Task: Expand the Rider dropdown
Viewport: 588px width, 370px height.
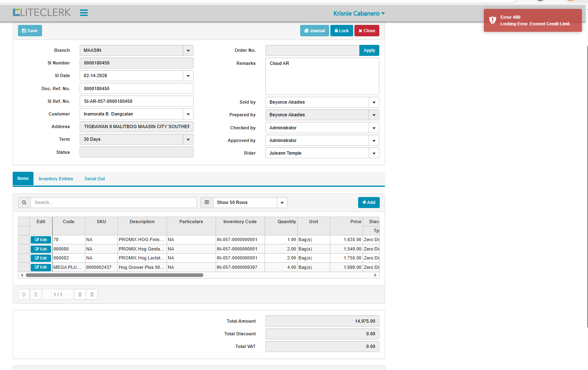Action: 374,153
